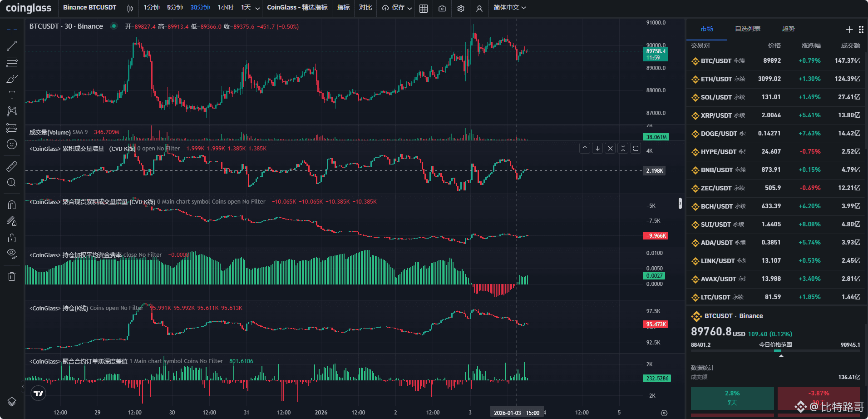Screen dimensions: 868x419
Task: Open the candlestick chart style selector
Action: (x=130, y=8)
